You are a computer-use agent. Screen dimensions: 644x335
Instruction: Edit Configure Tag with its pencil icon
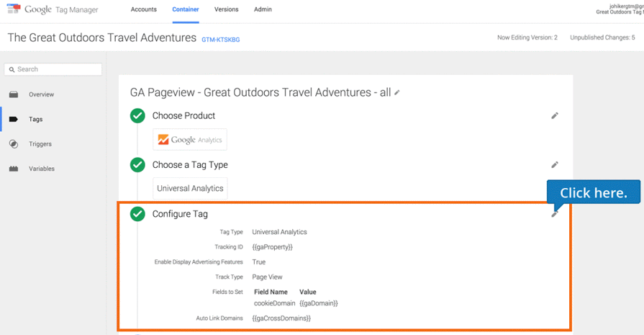click(x=555, y=214)
